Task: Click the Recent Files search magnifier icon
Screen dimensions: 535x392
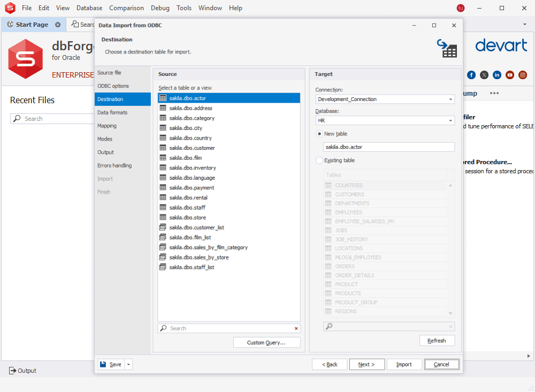Action: 17,118
